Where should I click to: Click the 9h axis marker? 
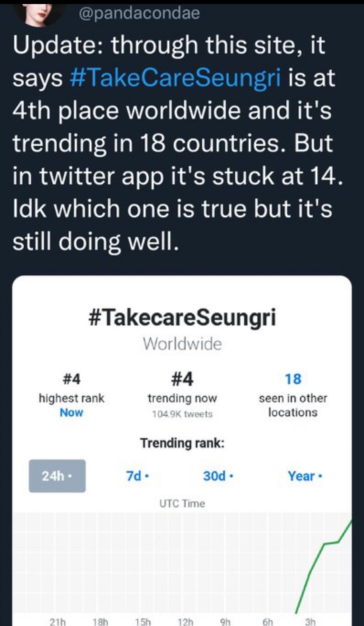pos(226,622)
